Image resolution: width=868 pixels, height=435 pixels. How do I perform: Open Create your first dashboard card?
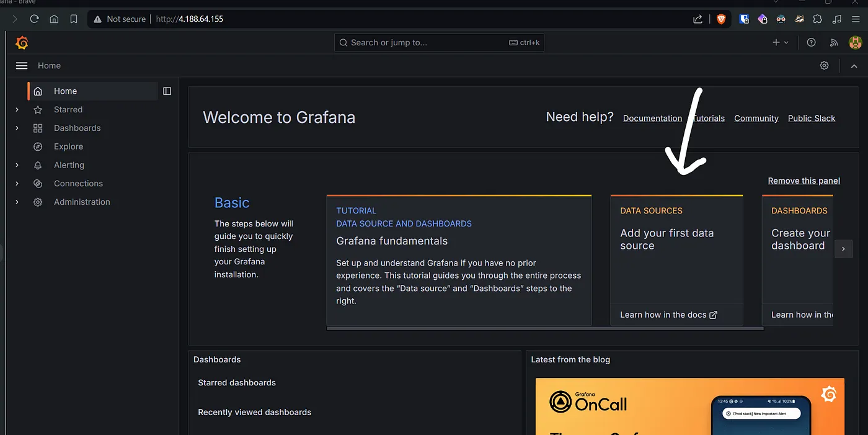click(797, 260)
